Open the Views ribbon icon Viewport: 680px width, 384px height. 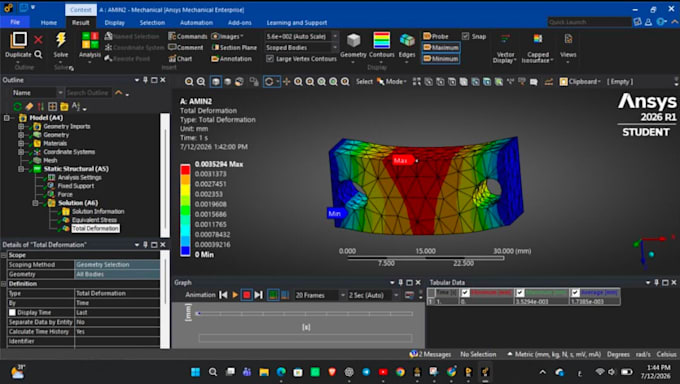point(568,39)
